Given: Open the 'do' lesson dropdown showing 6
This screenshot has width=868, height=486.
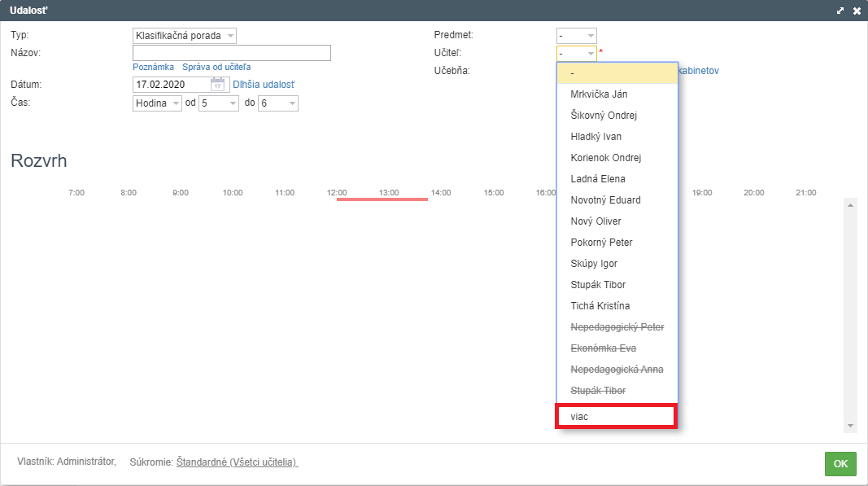Looking at the screenshot, I should coord(278,103).
